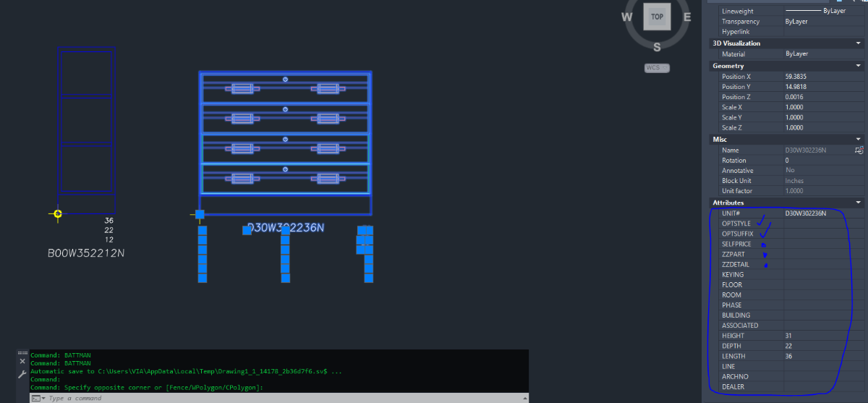Image resolution: width=868 pixels, height=403 pixels.
Task: Open the WCS coordinate system dropdown
Action: tap(657, 68)
